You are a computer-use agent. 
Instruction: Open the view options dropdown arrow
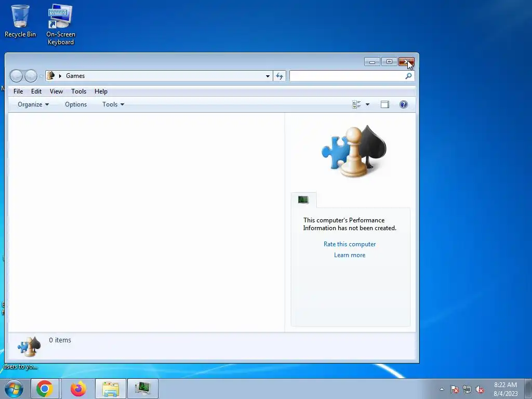pos(367,104)
